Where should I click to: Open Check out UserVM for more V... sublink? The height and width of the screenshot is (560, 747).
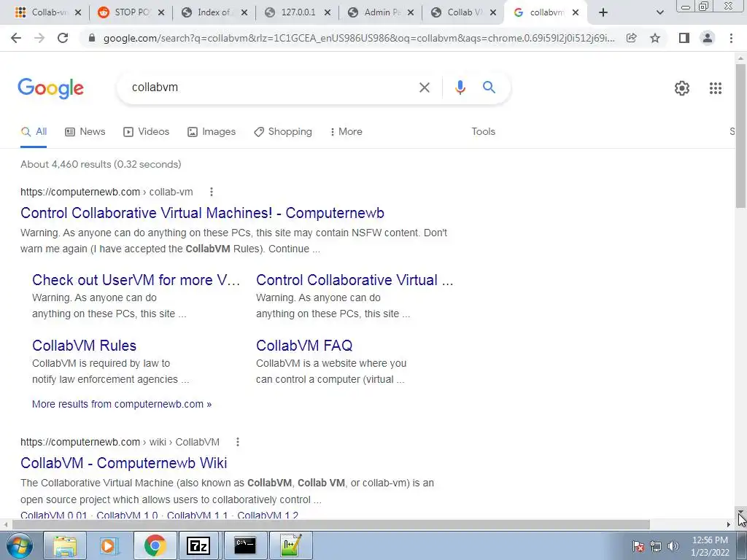pos(136,280)
